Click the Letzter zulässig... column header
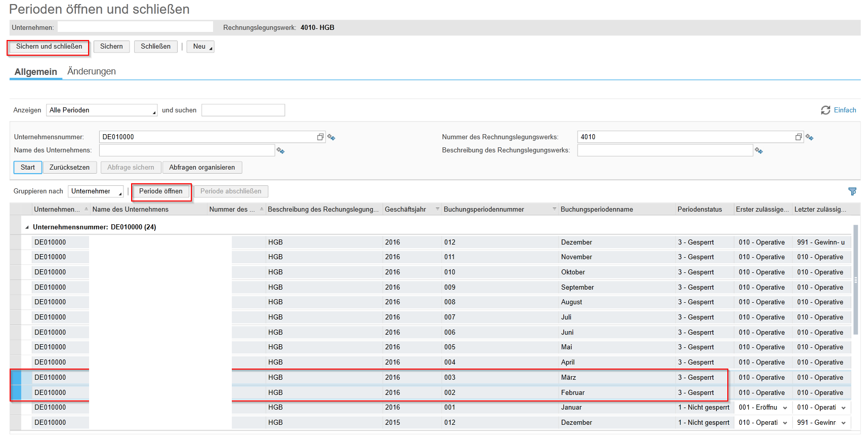 (x=821, y=209)
